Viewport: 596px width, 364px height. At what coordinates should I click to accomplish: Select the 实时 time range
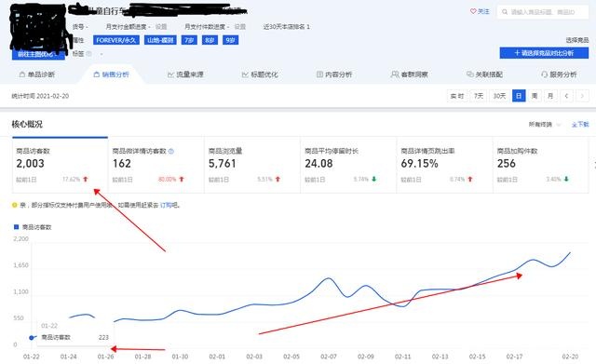pos(457,96)
